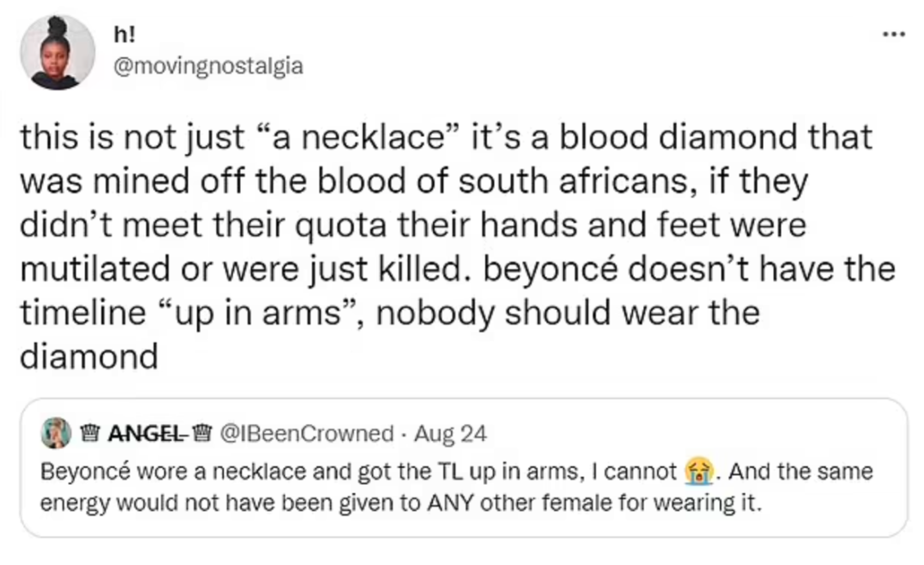Screen dimensions: 924x565
Task: Open the three-dot more options menu
Action: (895, 35)
